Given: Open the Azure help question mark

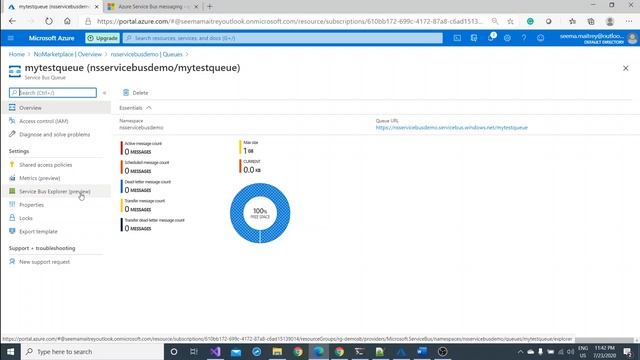Looking at the screenshot, I should point(524,38).
